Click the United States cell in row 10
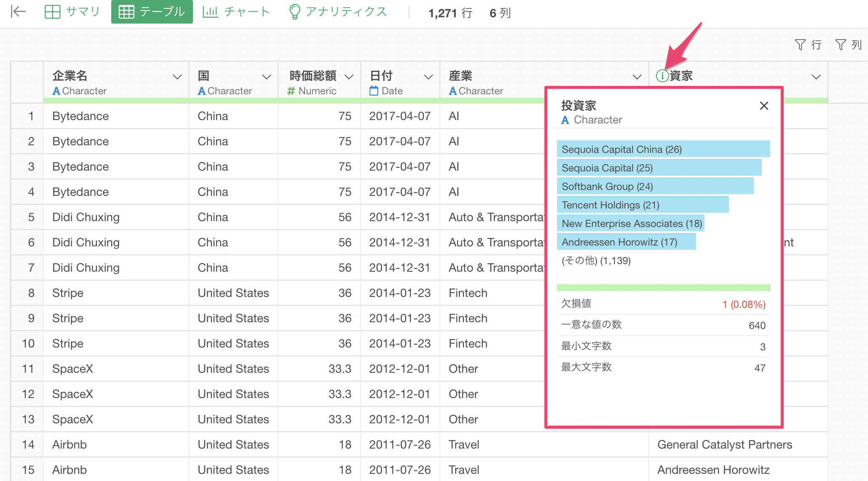 233,343
